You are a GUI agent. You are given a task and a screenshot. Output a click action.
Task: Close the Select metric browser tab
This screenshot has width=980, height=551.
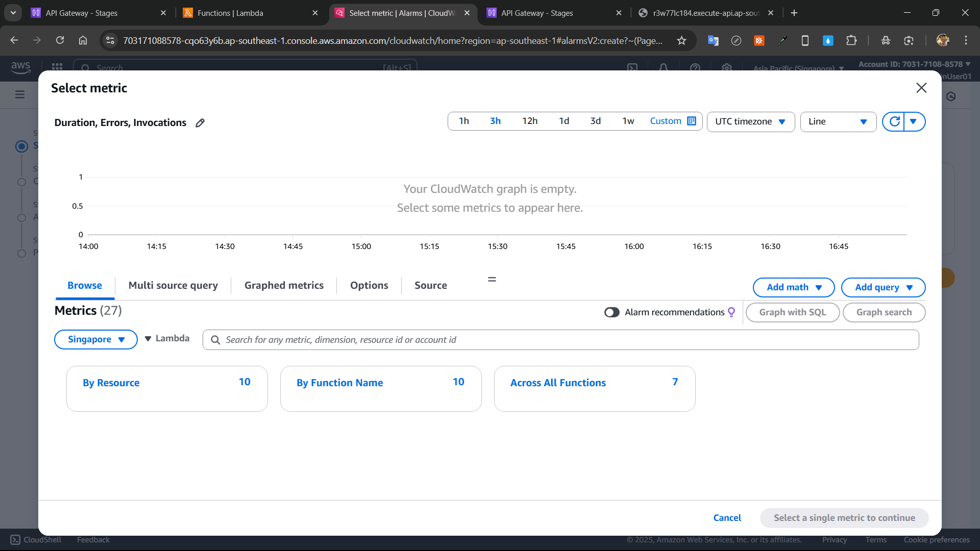point(467,13)
